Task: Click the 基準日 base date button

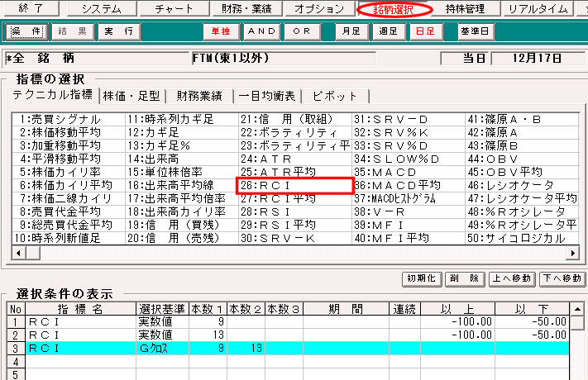Action: coord(476,31)
